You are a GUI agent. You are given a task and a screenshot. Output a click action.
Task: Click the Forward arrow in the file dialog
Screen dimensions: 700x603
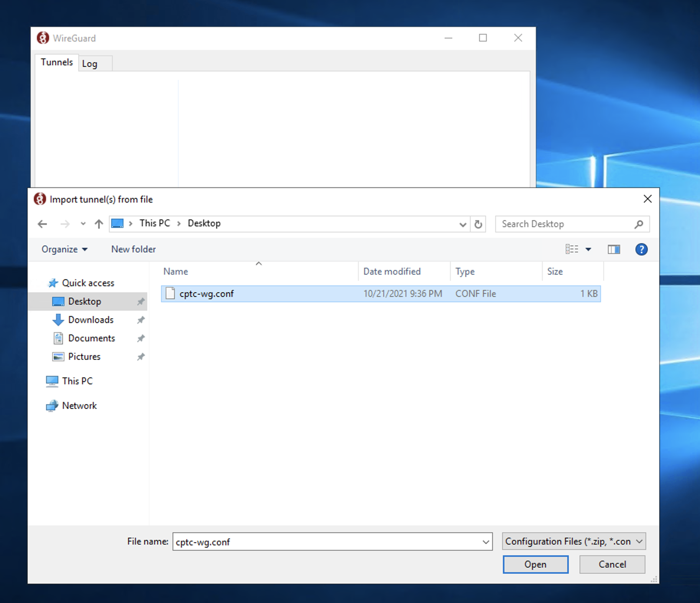[65, 224]
